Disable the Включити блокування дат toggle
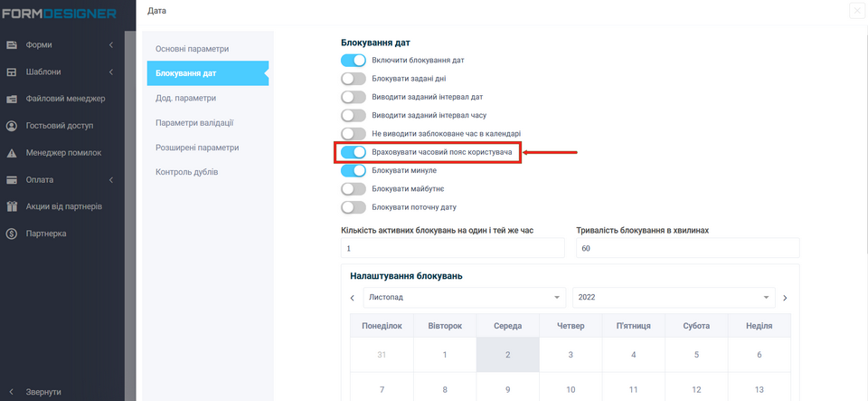 click(x=354, y=60)
